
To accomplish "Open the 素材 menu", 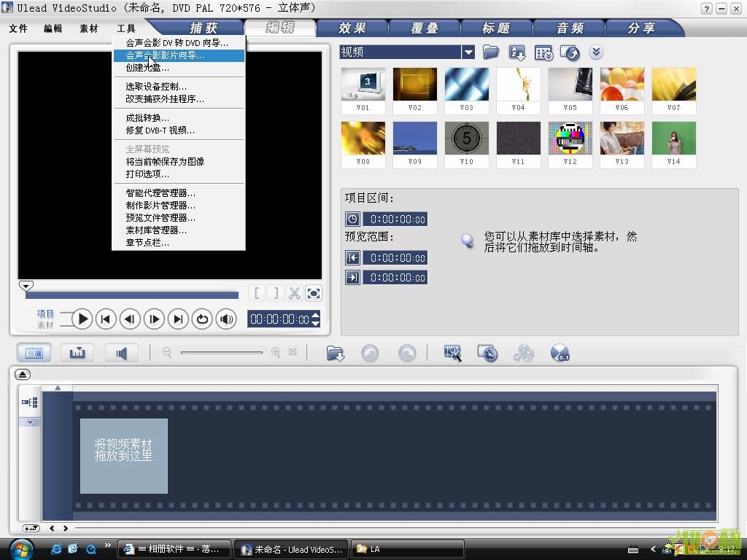I will (88, 28).
